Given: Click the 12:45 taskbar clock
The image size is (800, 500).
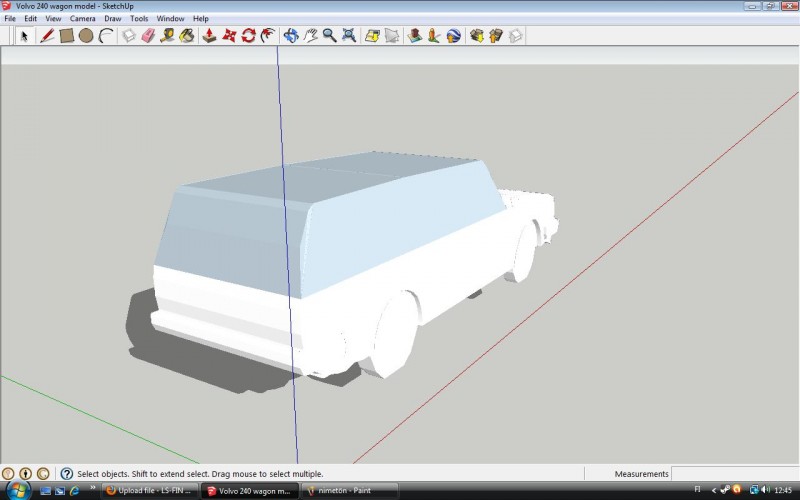Looking at the screenshot, I should coord(783,491).
